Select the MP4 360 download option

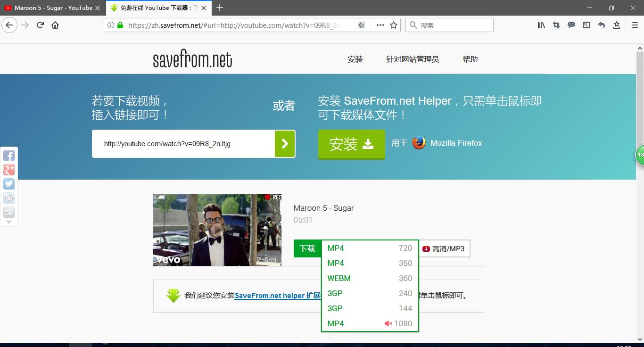click(370, 263)
